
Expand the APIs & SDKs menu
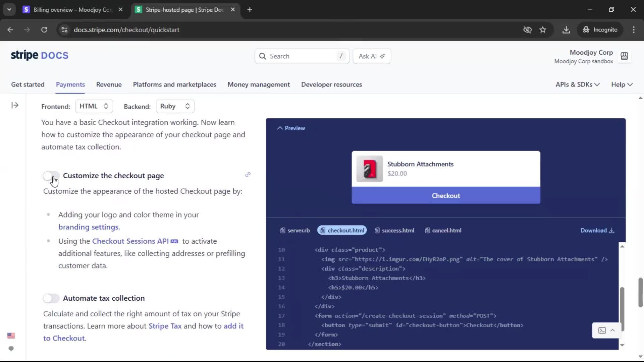tap(577, 84)
